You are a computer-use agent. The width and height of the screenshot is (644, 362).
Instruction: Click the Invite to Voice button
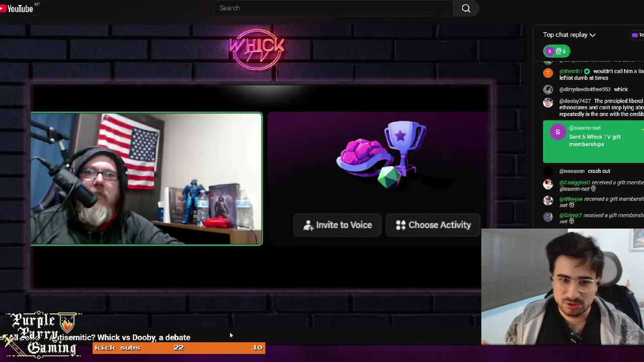[x=338, y=225]
